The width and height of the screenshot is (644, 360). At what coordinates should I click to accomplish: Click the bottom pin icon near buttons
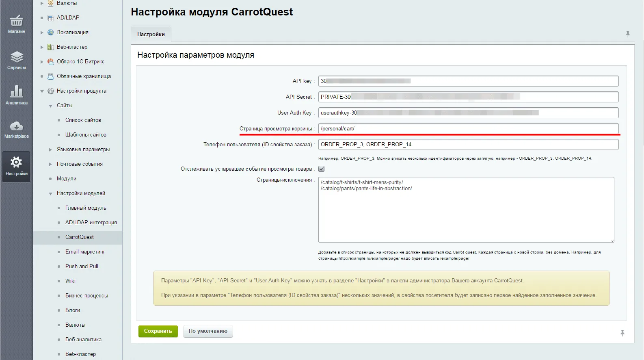[622, 333]
